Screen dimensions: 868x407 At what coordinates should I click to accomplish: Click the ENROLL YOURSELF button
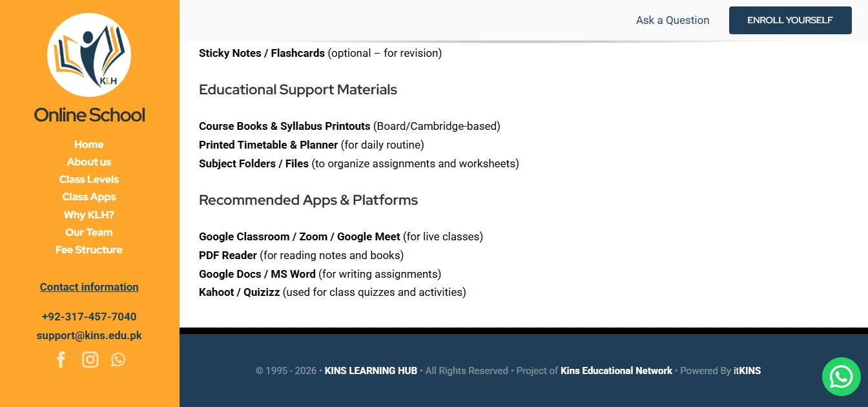coord(790,20)
